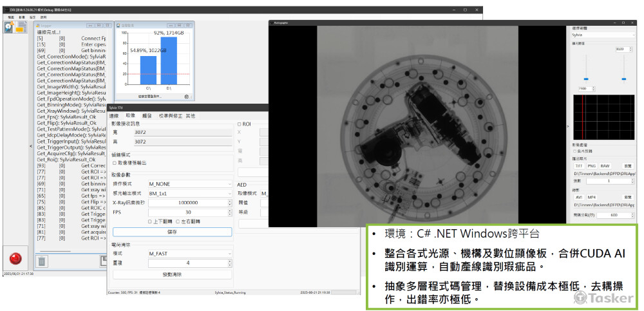Click the browse button next to MP4
The height and width of the screenshot is (311, 644).
[627, 198]
